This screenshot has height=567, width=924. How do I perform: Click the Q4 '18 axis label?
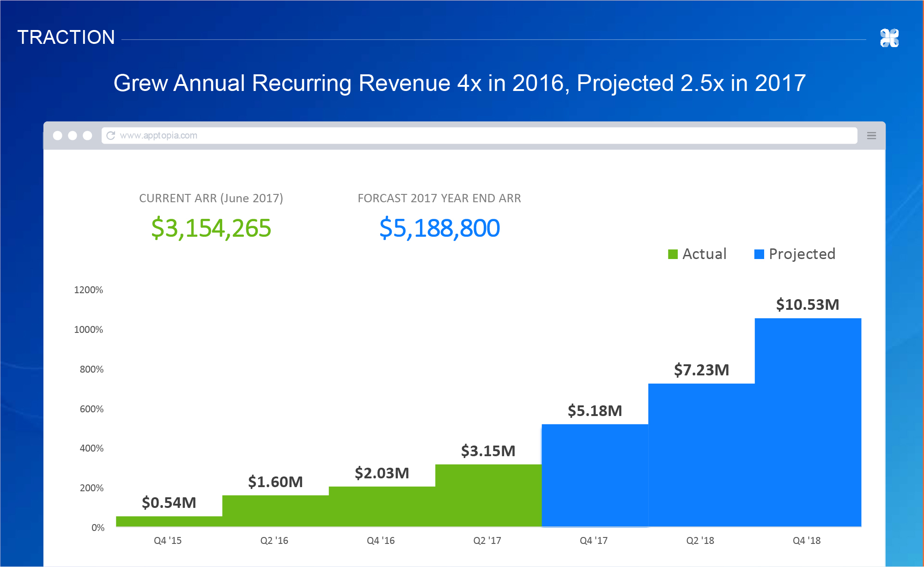(807, 541)
